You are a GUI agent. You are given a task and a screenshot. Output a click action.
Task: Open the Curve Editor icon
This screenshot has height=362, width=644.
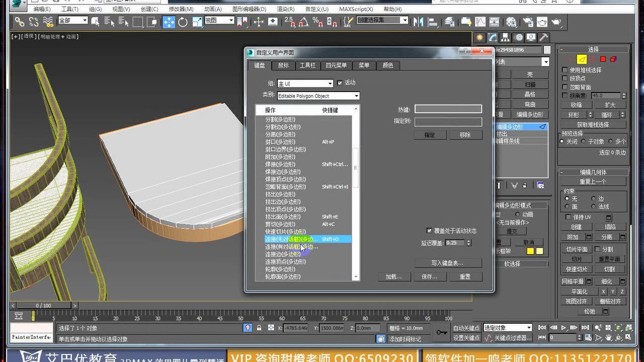(481, 22)
